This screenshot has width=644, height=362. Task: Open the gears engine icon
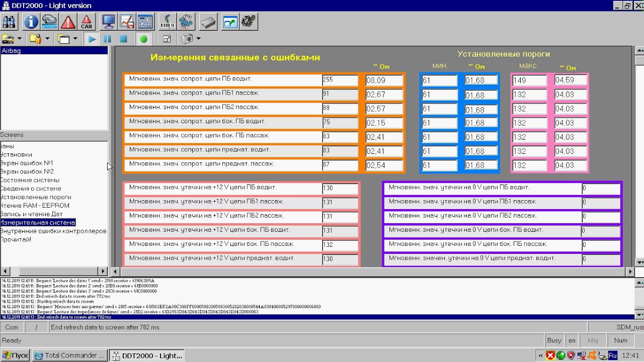click(x=249, y=22)
